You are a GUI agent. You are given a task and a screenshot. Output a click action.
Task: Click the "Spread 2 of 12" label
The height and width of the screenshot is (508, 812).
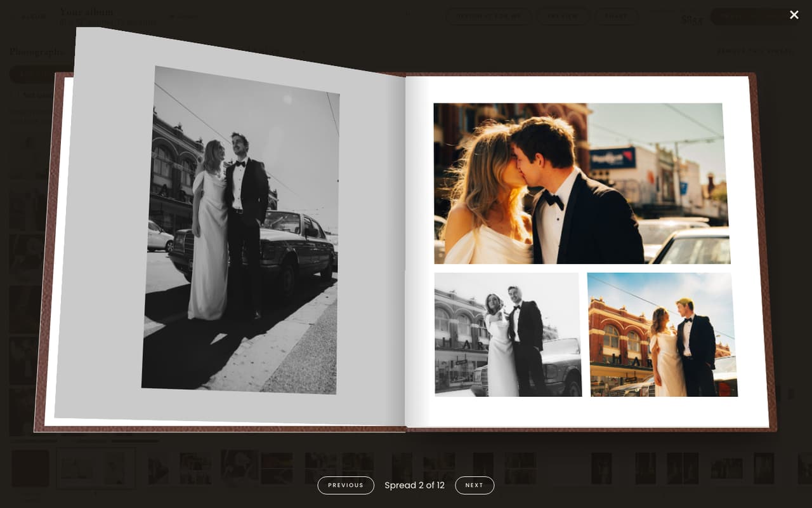click(414, 485)
